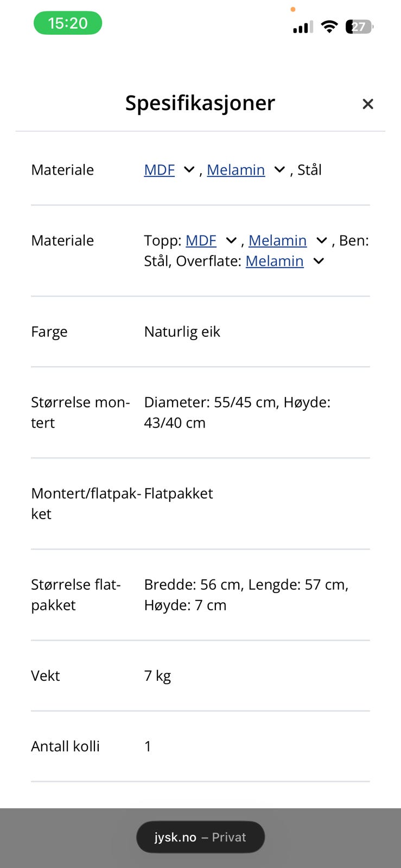Expand chevron next to Overflate: Melamin

click(x=319, y=261)
